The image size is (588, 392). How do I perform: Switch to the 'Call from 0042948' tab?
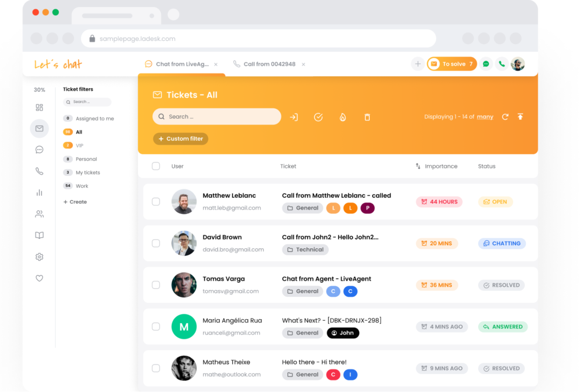270,64
